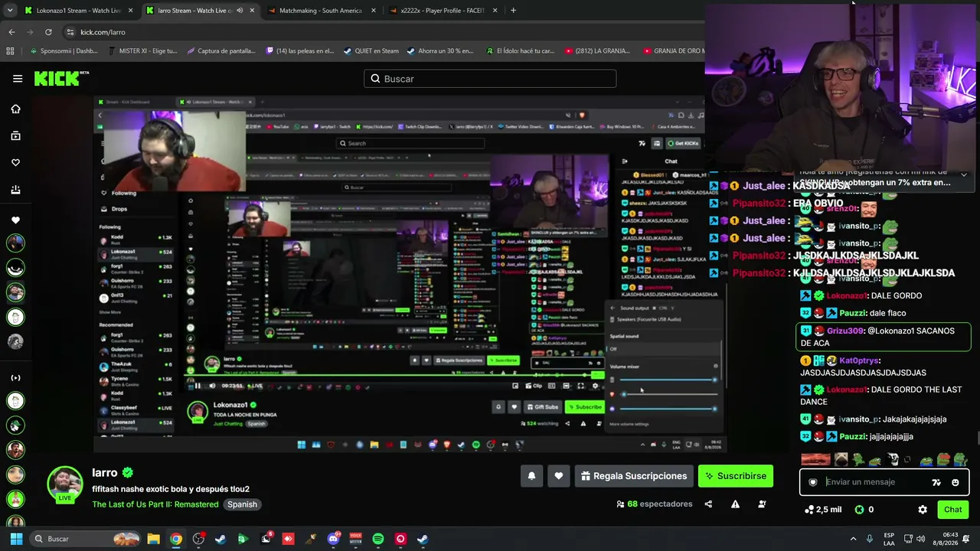The height and width of the screenshot is (551, 980).
Task: Click the green Suscribirse button
Action: [x=736, y=476]
